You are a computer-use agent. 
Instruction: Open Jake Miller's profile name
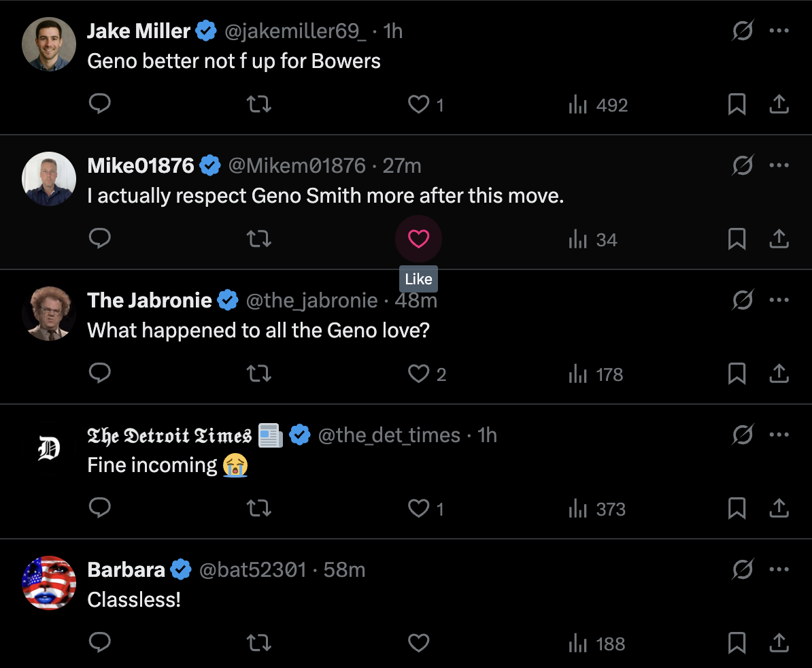click(x=139, y=31)
